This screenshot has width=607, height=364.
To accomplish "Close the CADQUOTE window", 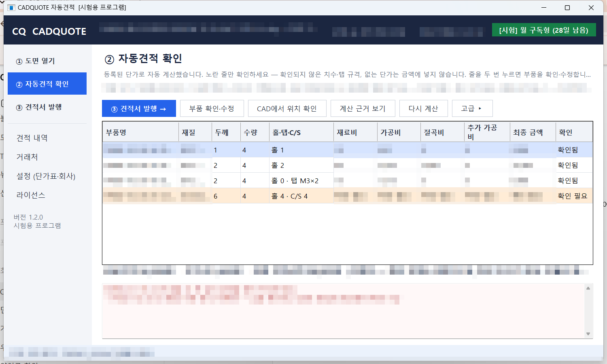I will [591, 8].
